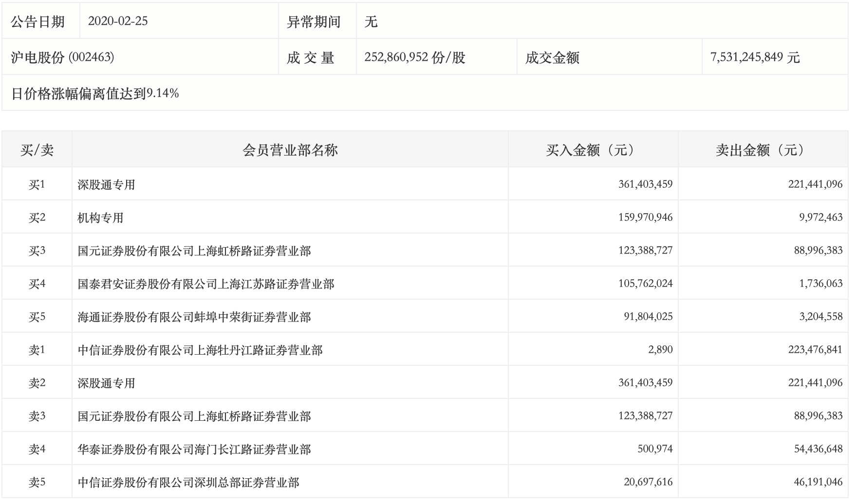The width and height of the screenshot is (857, 504).
Task: Select stock name 沪电股份 (002463)
Action: (x=62, y=57)
